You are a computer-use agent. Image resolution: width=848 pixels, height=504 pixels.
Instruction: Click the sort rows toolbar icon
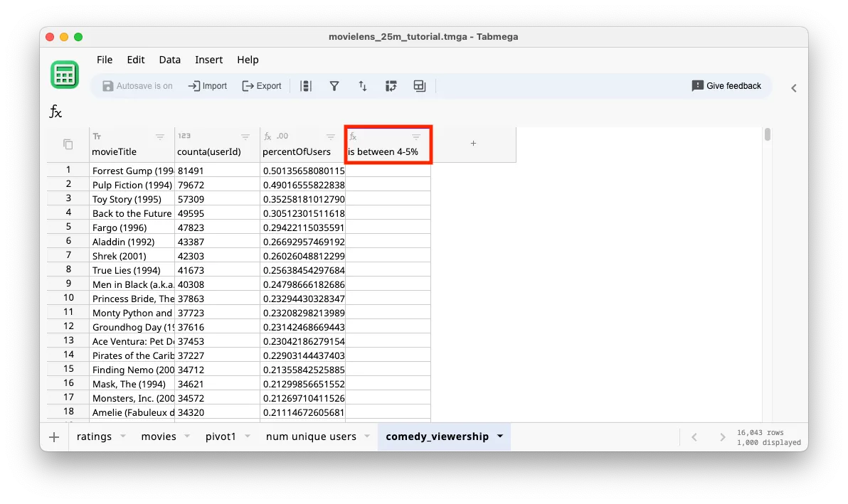pos(363,85)
